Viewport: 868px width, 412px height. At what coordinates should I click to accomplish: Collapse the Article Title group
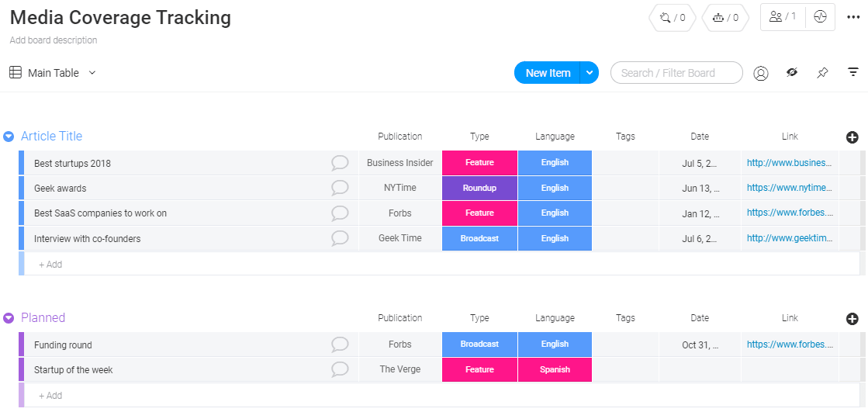[x=9, y=137]
